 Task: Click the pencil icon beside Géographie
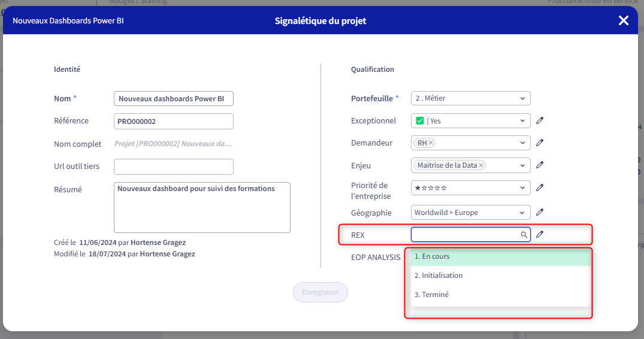(x=540, y=212)
